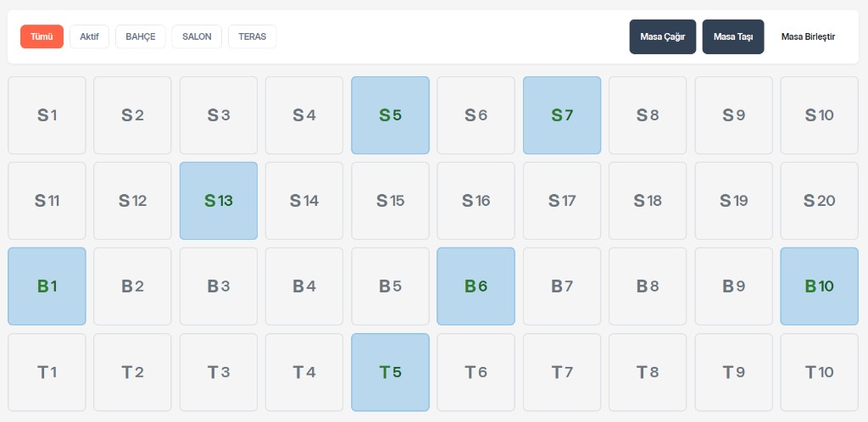Open active table S5
The width and height of the screenshot is (868, 422).
390,115
